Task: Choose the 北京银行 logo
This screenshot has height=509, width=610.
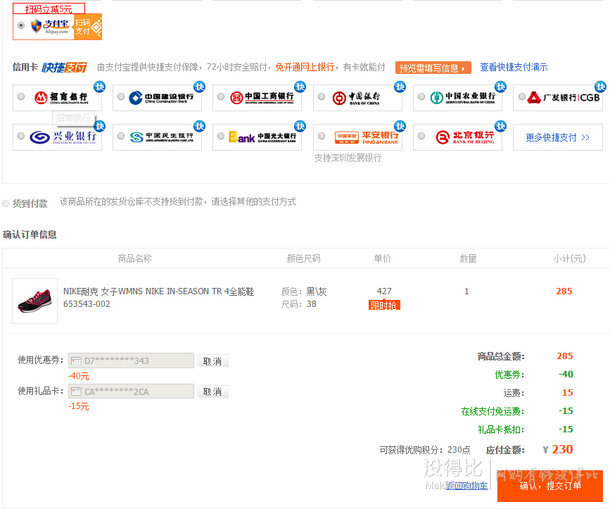Action: click(456, 137)
